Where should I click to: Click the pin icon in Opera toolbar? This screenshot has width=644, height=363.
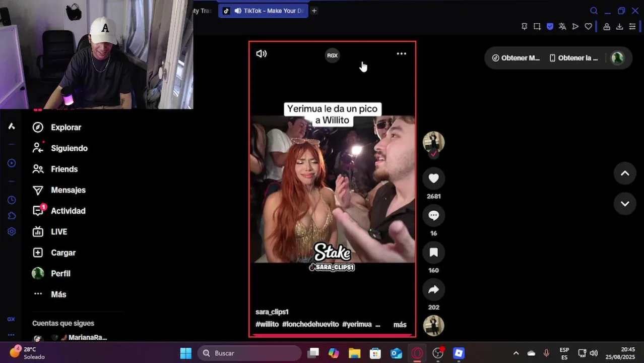pyautogui.click(x=524, y=27)
